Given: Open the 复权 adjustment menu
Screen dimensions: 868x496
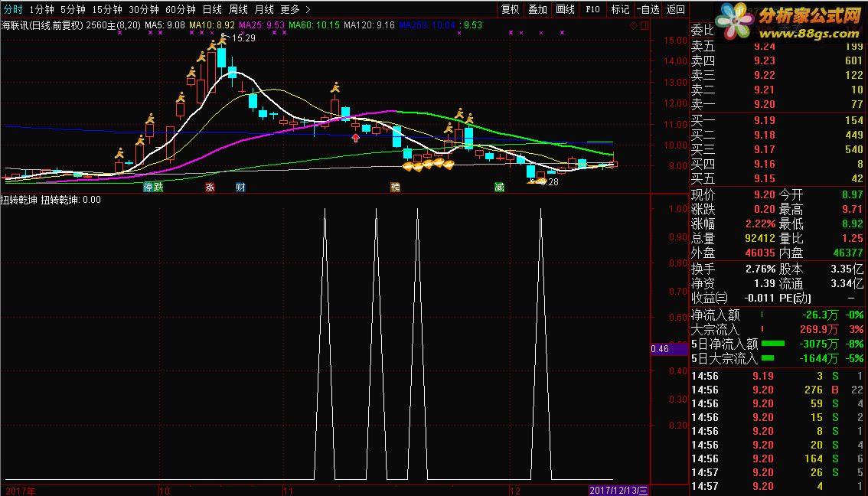Looking at the screenshot, I should (x=511, y=9).
